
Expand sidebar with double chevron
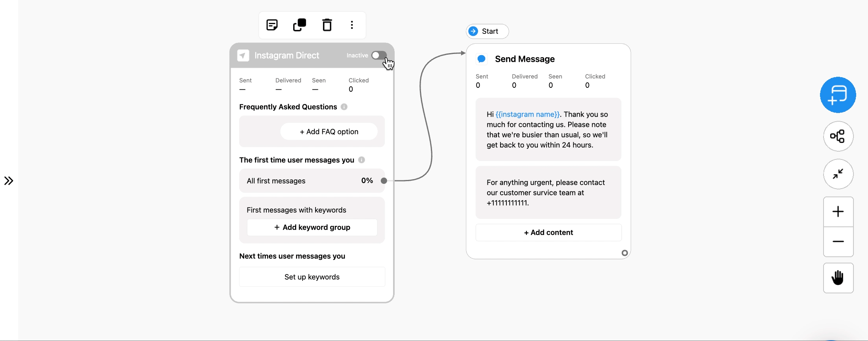(9, 181)
